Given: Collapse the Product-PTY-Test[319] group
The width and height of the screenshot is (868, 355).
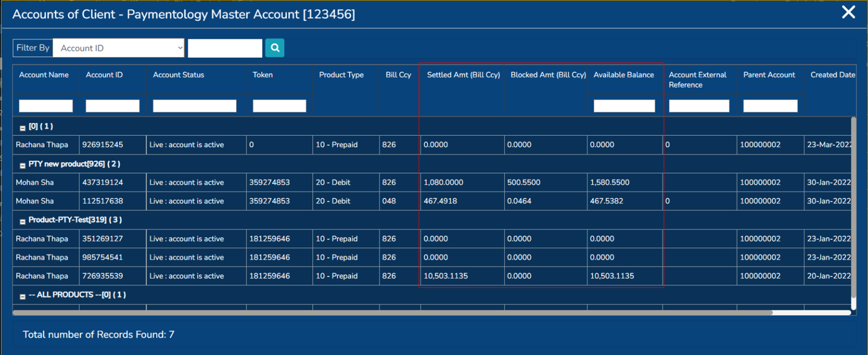Looking at the screenshot, I should pyautogui.click(x=23, y=222).
